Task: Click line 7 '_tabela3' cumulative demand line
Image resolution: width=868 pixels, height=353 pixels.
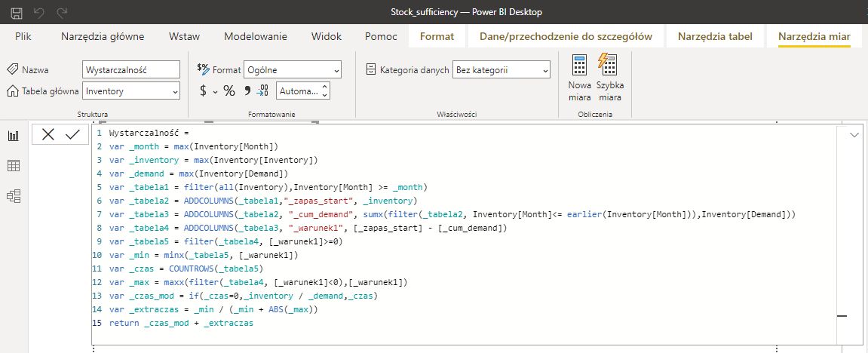Action: (x=452, y=215)
